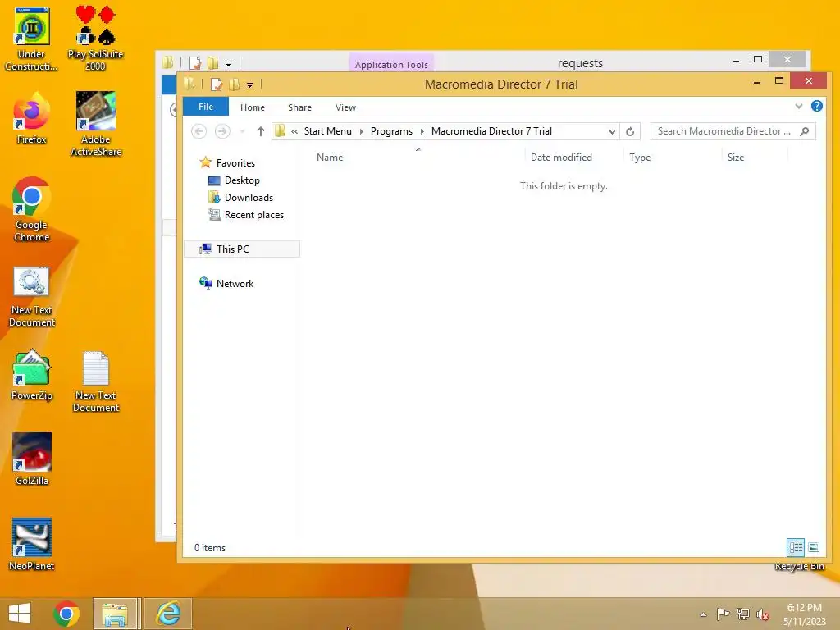
Task: Select This PC in navigation pane
Action: [242, 249]
